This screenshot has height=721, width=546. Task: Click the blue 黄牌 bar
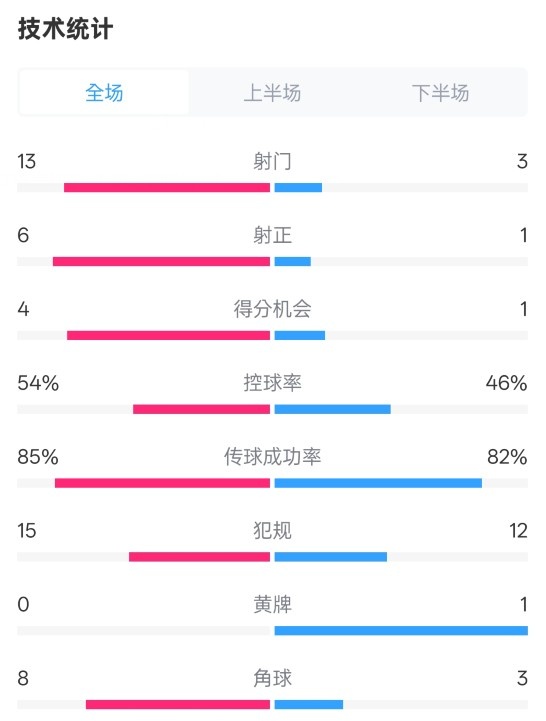(x=401, y=630)
